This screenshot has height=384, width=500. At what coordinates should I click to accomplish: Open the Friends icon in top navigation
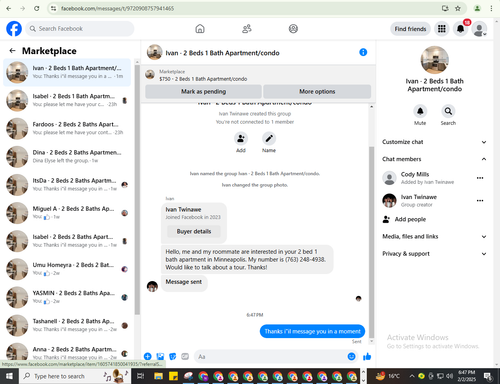click(247, 29)
